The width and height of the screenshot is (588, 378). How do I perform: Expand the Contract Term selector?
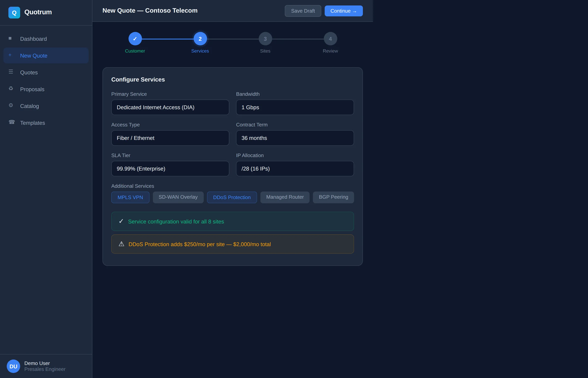pos(295,138)
